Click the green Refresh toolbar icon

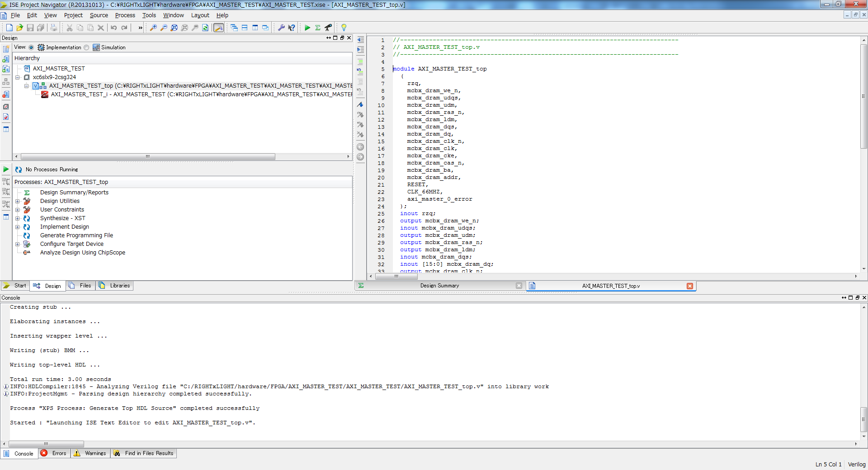tap(205, 28)
